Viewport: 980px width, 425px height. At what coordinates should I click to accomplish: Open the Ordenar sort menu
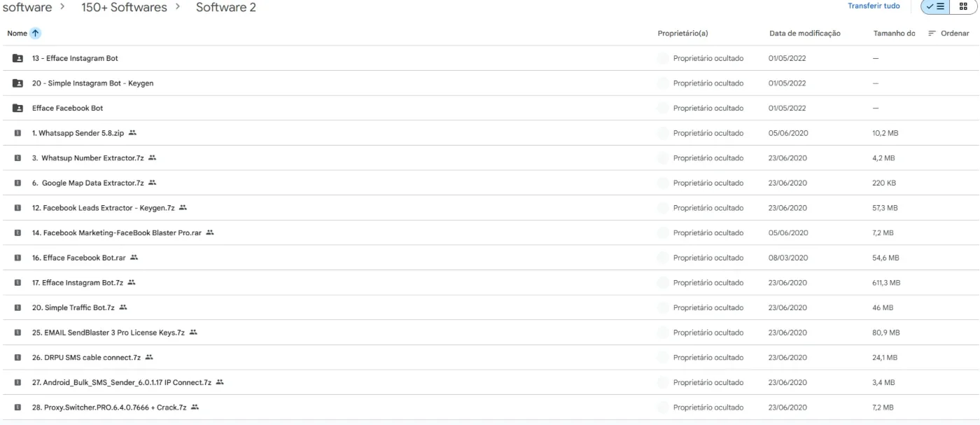coord(948,33)
